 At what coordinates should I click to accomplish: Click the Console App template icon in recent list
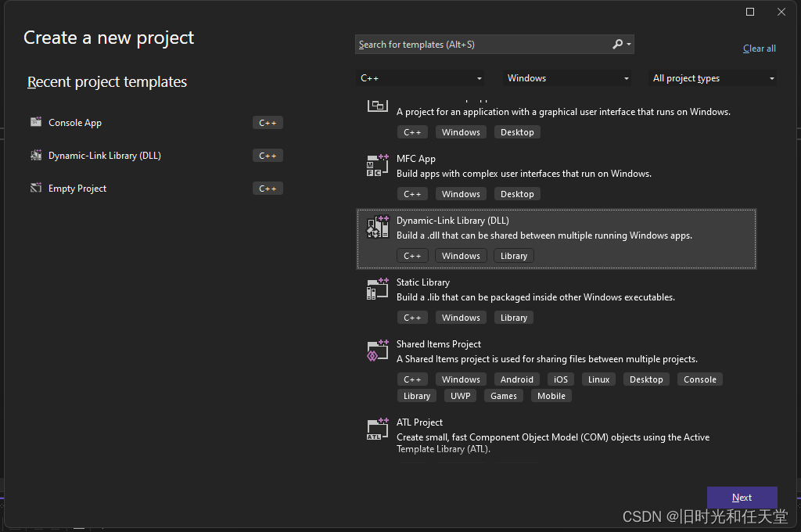click(x=36, y=122)
